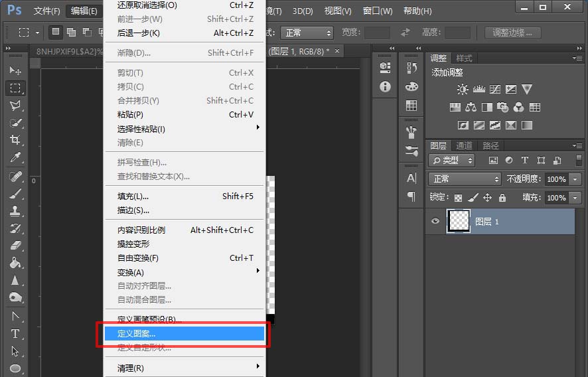Select the Horizontal Type tool
The image size is (588, 377).
15,333
